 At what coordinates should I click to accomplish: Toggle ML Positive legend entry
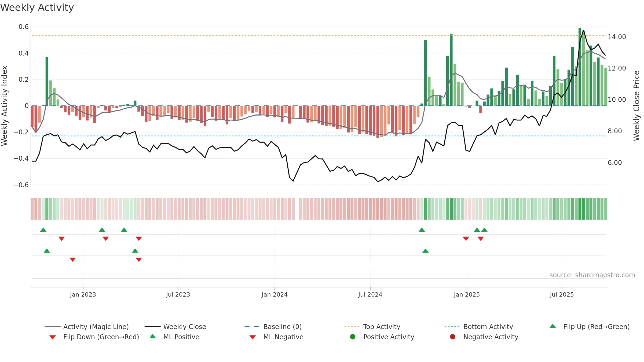(174, 337)
